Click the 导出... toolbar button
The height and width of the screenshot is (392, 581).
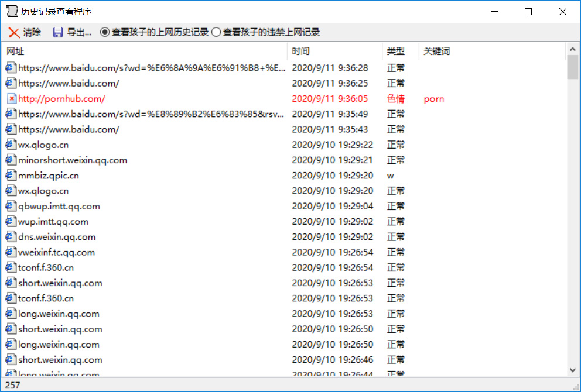coord(72,33)
